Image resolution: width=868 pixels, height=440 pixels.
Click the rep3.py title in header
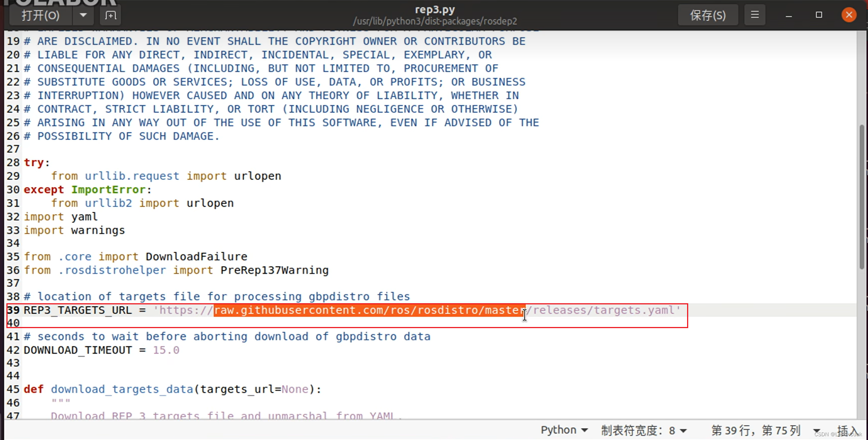pos(435,9)
